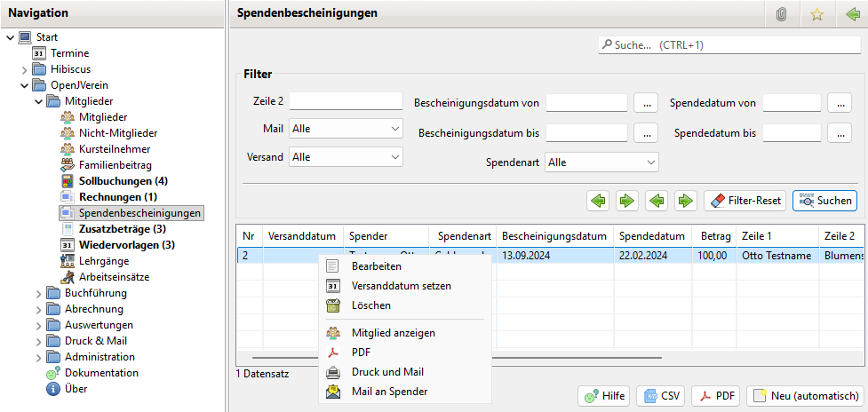Open Über info entry
The height and width of the screenshot is (412, 868).
point(76,389)
